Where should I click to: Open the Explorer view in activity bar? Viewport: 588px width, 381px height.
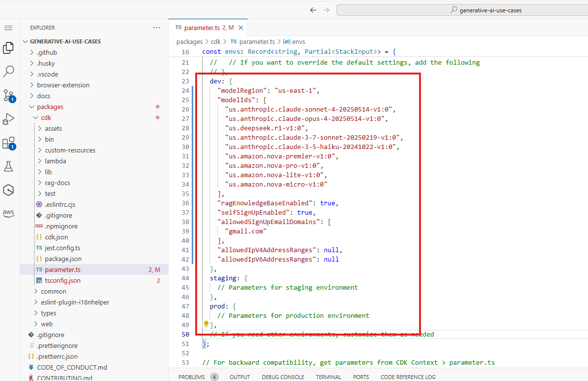(8, 48)
